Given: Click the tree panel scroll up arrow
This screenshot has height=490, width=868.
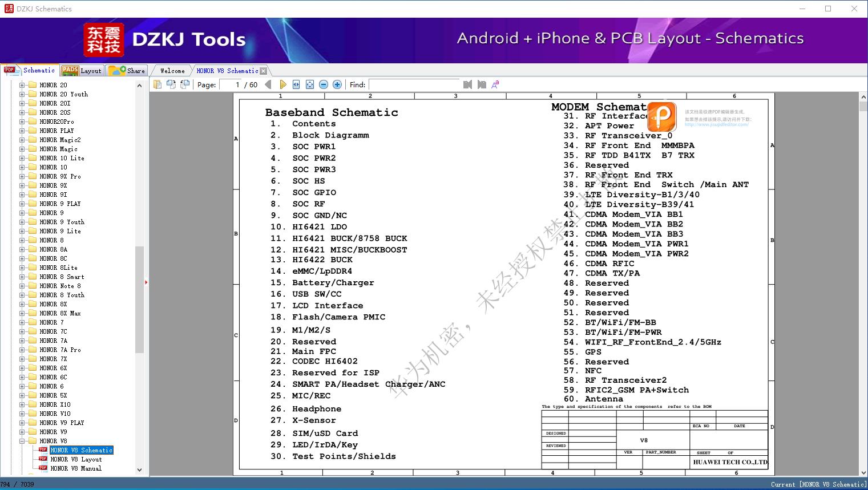Looking at the screenshot, I should pos(139,86).
